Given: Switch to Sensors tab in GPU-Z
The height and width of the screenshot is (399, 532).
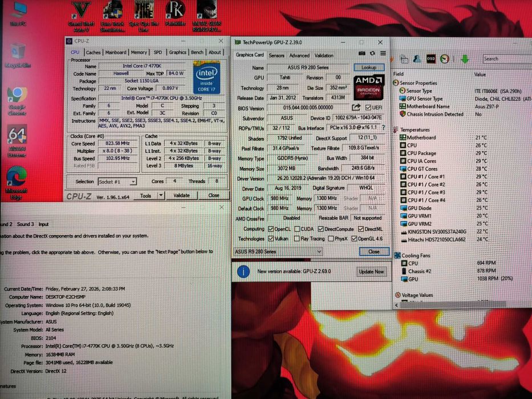Looking at the screenshot, I should point(277,55).
